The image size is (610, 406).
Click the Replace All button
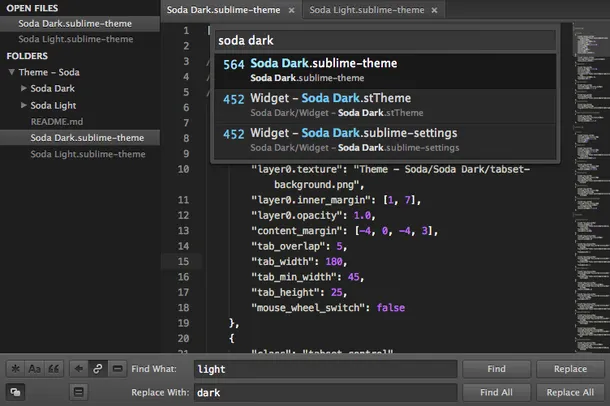coord(570,392)
